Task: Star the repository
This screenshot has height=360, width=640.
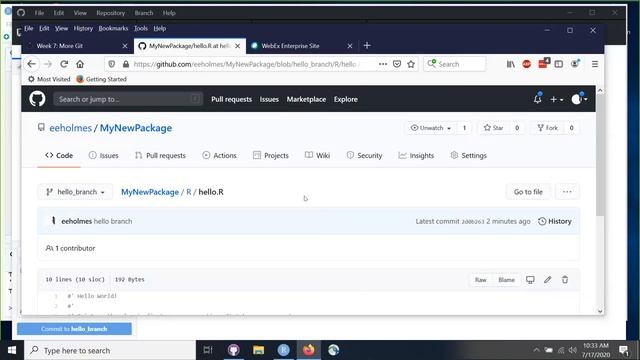Action: (493, 128)
